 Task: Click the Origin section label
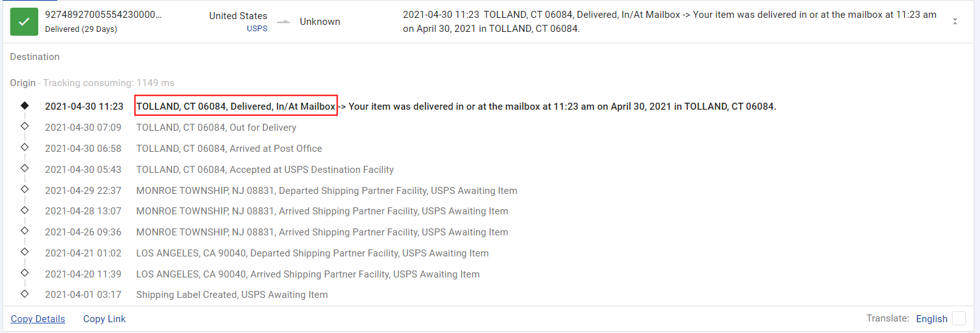point(22,83)
